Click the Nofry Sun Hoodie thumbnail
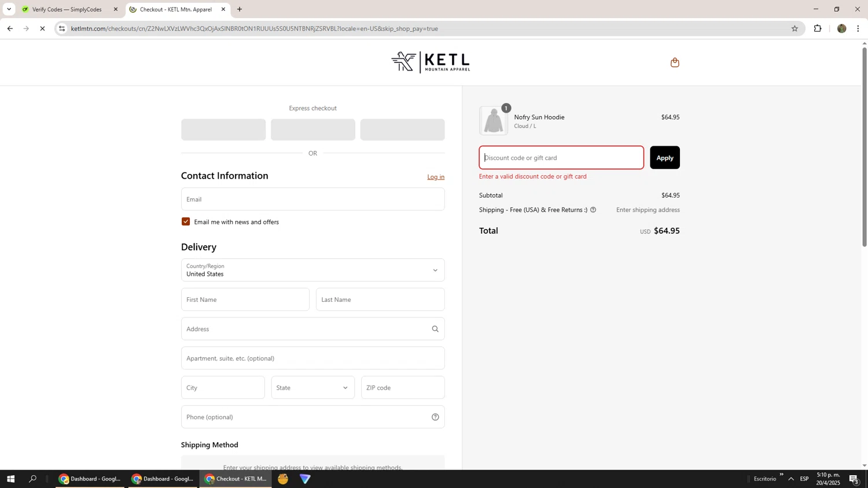Screen dimensions: 868x488 494,121
